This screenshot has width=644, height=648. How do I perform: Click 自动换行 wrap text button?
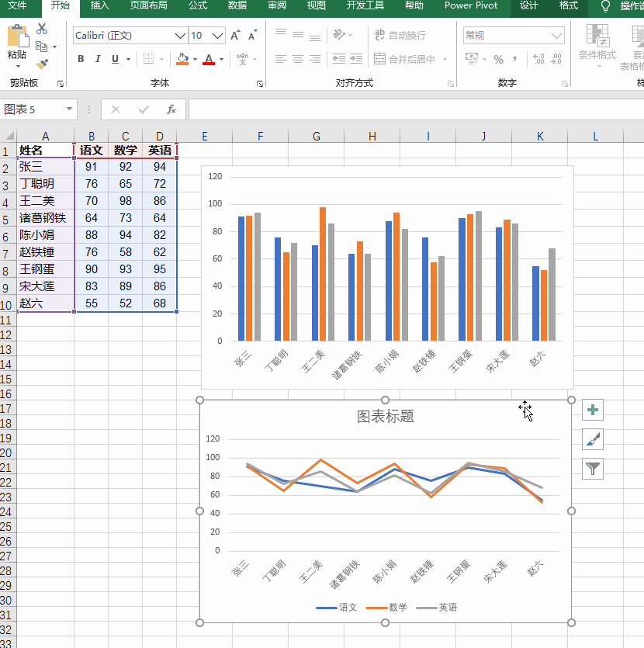[x=400, y=35]
